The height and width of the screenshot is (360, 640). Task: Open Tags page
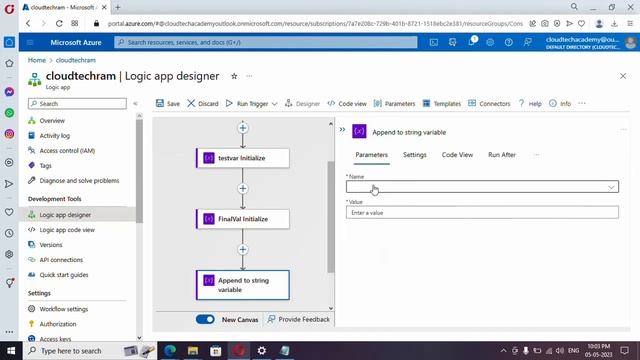(45, 166)
